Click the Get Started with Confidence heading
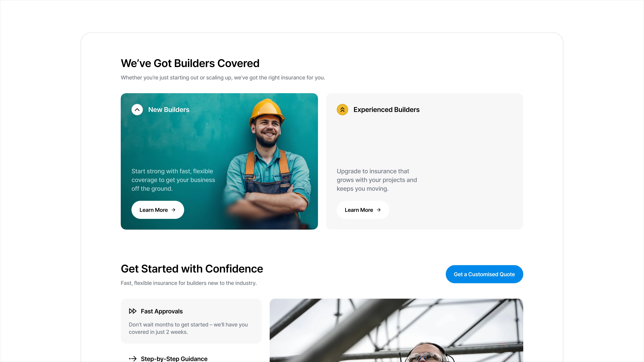Image resolution: width=644 pixels, height=362 pixels. coord(192,269)
